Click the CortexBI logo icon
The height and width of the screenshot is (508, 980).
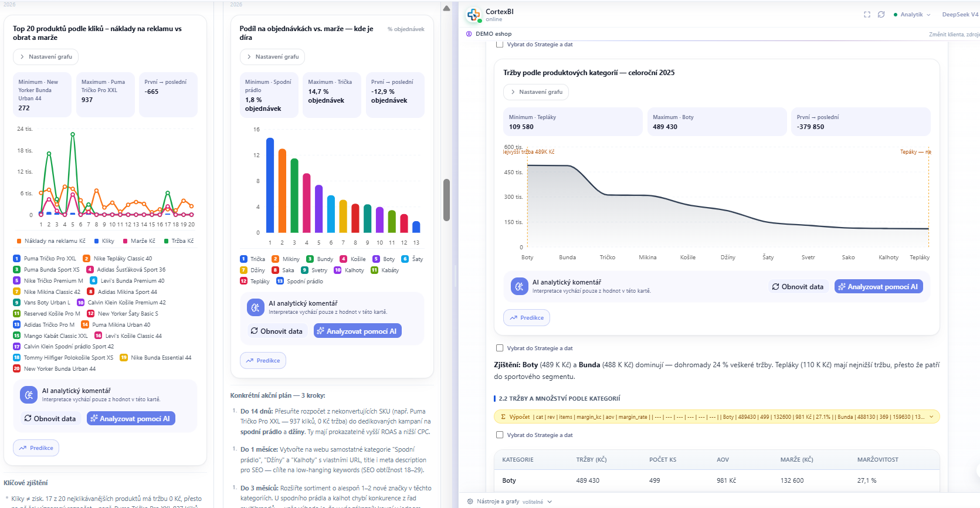click(x=473, y=15)
